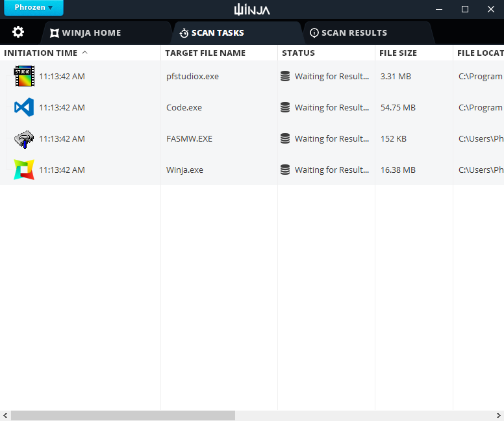Click the file location of FASMW.EXE
The image size is (504, 421).
pyautogui.click(x=481, y=138)
